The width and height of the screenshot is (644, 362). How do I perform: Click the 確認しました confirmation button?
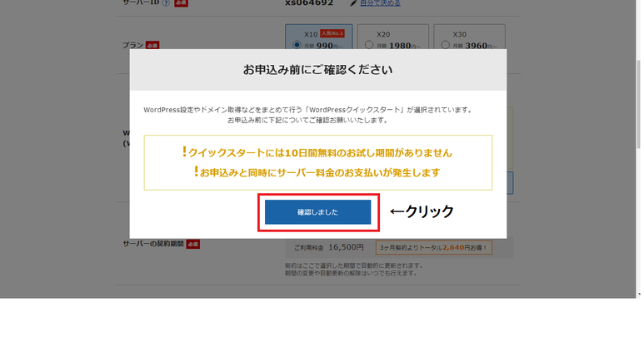coord(317,211)
